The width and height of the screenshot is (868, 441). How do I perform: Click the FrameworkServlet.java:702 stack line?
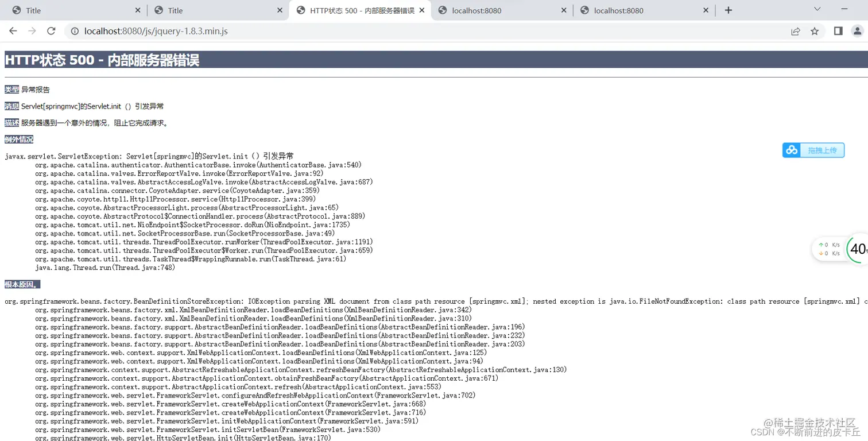coord(255,396)
